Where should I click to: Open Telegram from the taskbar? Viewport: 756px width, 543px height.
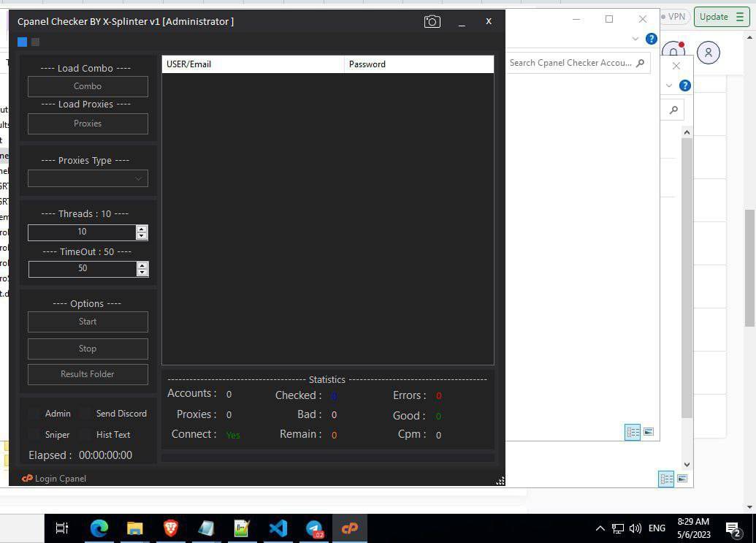[314, 528]
